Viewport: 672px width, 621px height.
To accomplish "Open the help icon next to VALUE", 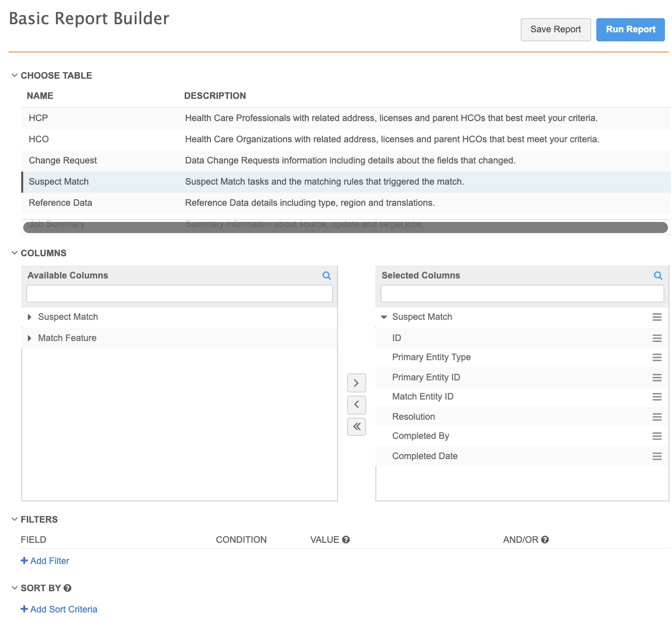I will [346, 539].
